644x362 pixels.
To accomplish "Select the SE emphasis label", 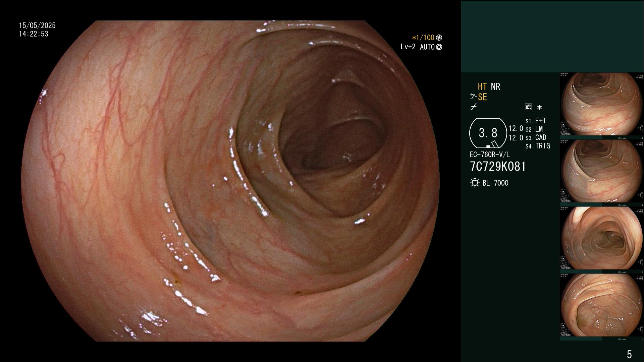I will point(482,97).
